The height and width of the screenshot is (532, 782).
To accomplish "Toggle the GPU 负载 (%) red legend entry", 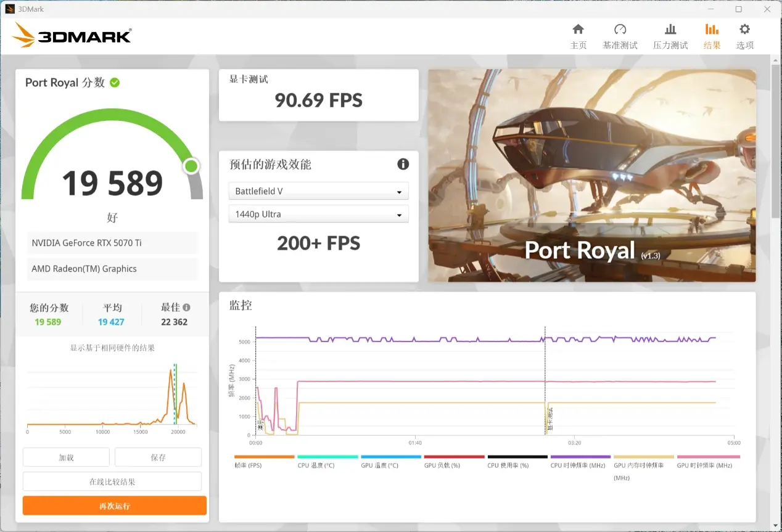I will point(454,461).
